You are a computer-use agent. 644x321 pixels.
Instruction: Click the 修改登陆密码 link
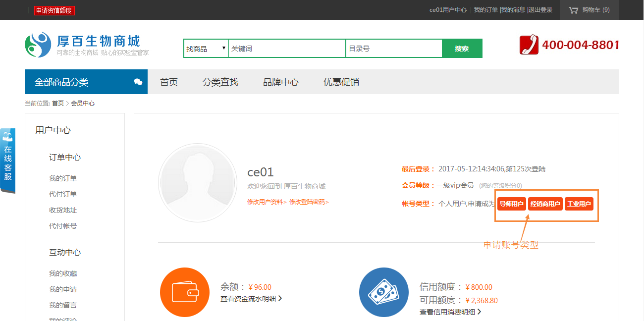click(x=309, y=202)
